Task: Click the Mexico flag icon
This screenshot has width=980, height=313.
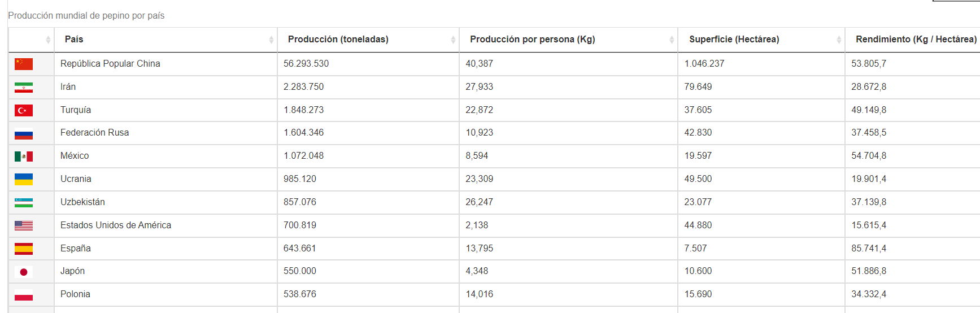Action: (x=24, y=156)
